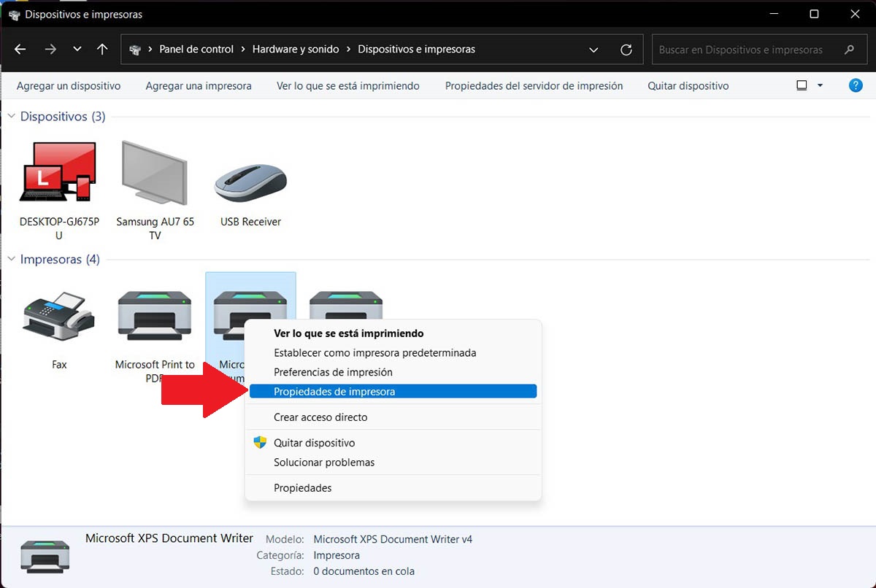This screenshot has width=876, height=588.
Task: Click status text 0 documentos en cola
Action: pyautogui.click(x=364, y=571)
